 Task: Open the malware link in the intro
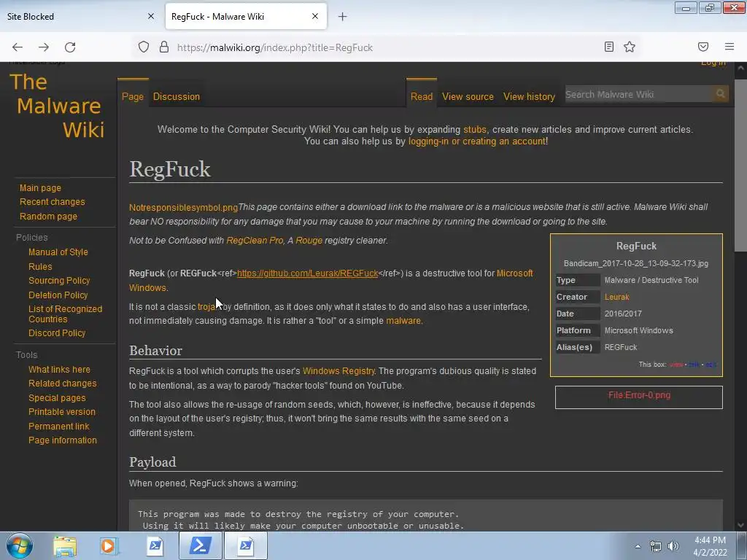point(403,321)
